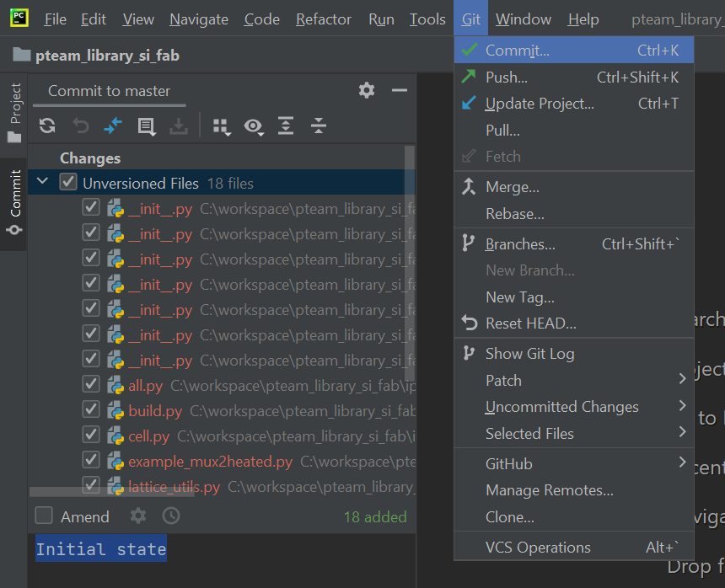725x588 pixels.
Task: Click the Collapse All icon
Action: [x=318, y=126]
